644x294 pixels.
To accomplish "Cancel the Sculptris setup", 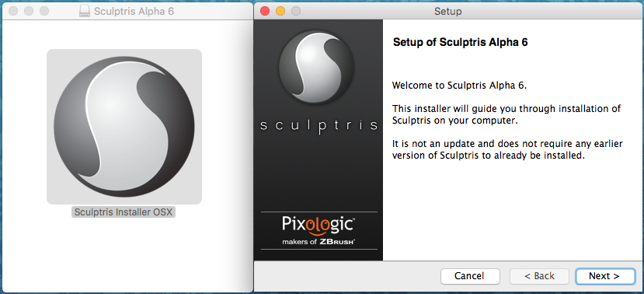I will [470, 276].
